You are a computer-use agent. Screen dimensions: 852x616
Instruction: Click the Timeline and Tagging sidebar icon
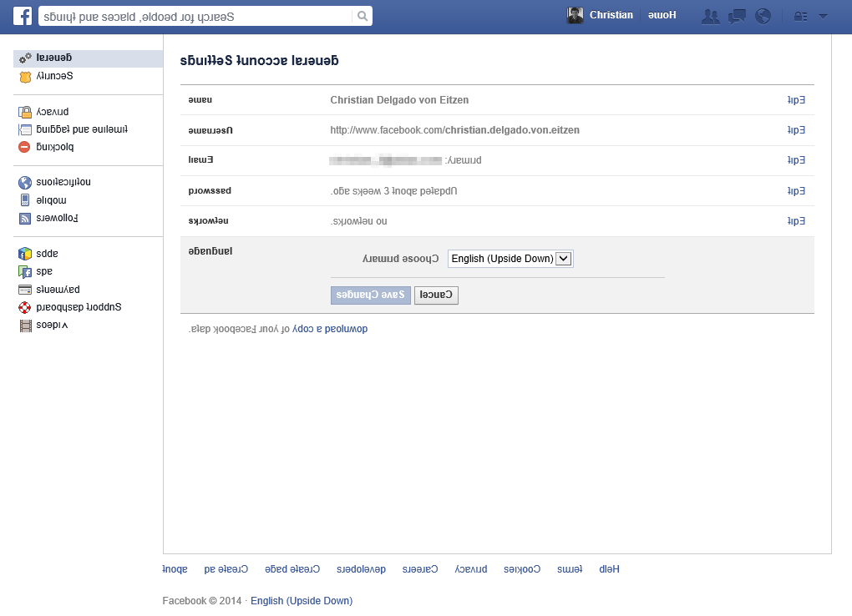(x=25, y=130)
